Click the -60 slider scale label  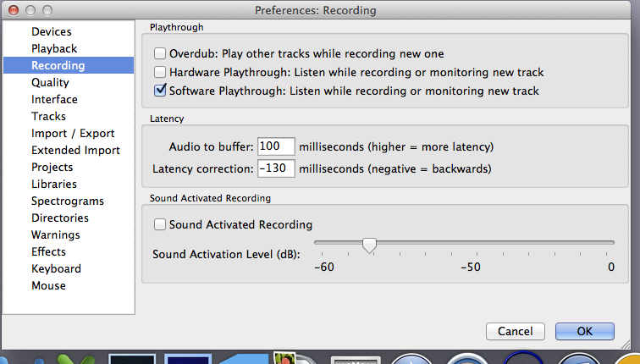click(x=324, y=267)
